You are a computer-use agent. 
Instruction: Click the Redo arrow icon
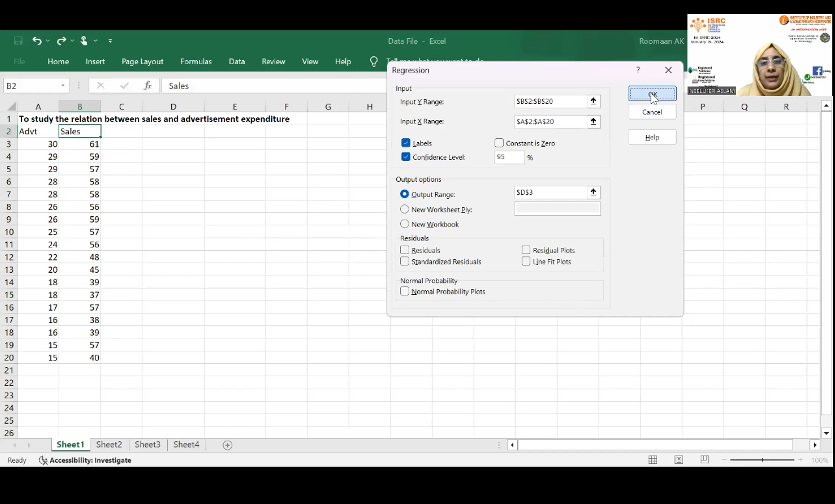tap(61, 41)
